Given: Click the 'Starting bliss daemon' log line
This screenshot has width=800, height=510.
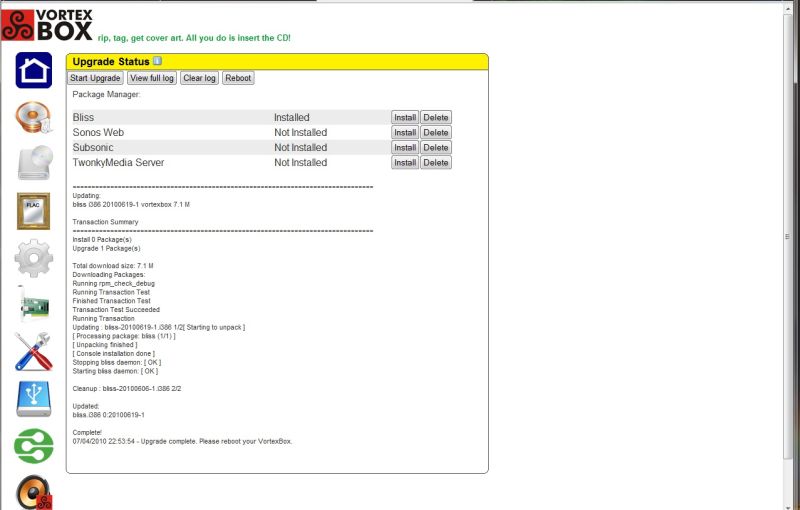Looking at the screenshot, I should tap(115, 371).
